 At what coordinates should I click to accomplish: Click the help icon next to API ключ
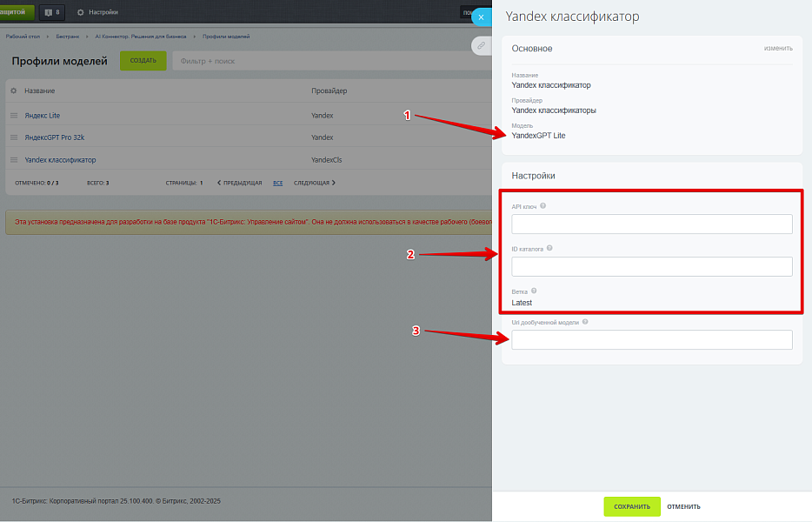[542, 206]
